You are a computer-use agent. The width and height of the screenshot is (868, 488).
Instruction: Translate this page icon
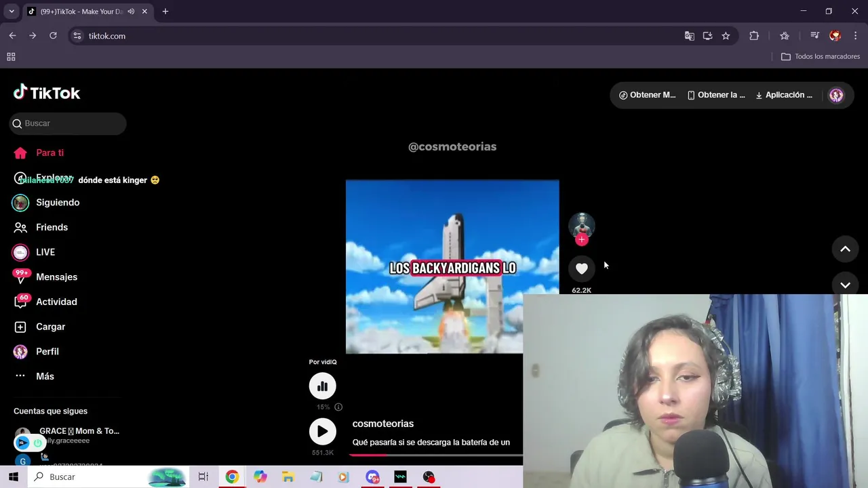[x=689, y=36]
